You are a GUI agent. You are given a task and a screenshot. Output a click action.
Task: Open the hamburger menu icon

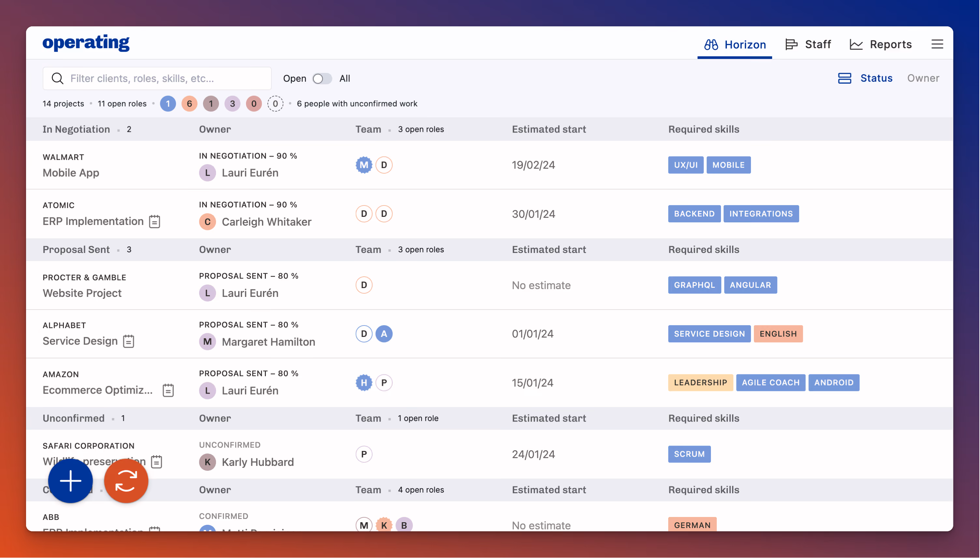tap(937, 44)
